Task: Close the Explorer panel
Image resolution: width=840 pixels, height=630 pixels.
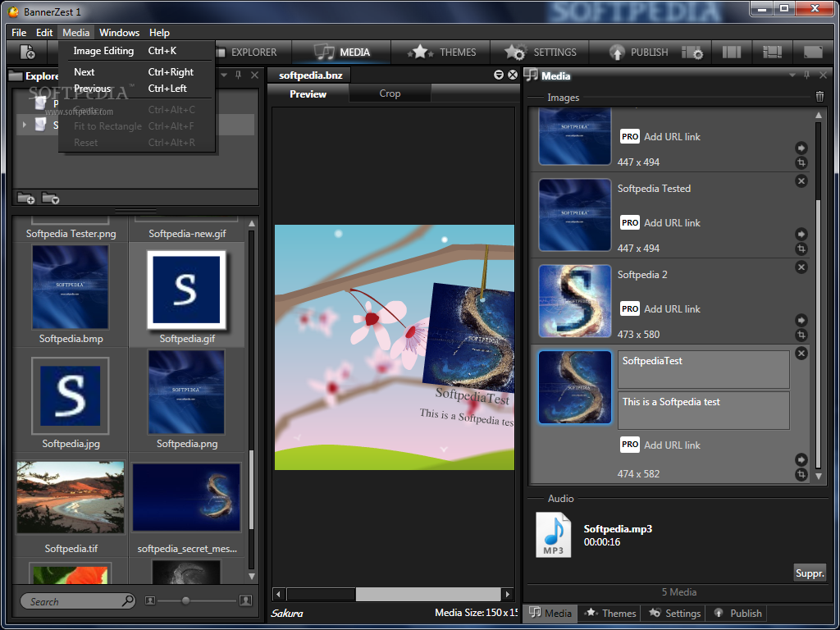Action: (x=254, y=75)
